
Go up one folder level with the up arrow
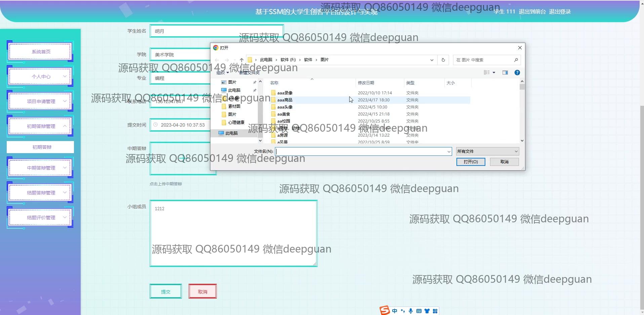(x=241, y=60)
